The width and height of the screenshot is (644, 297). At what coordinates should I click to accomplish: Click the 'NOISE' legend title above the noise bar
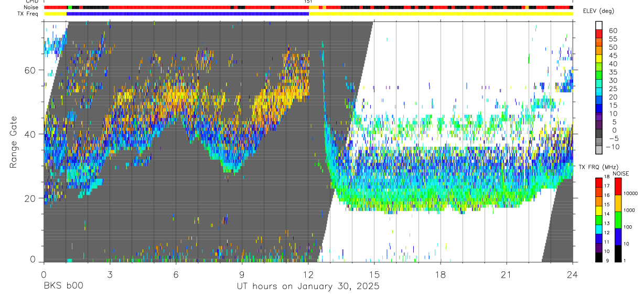621,173
